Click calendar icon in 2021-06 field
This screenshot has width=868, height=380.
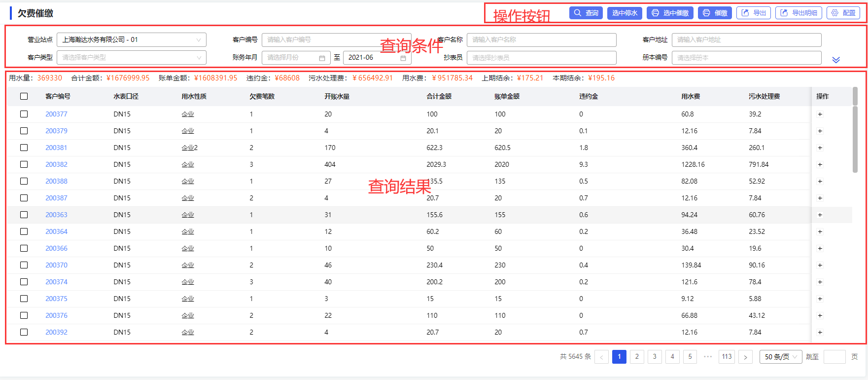pos(403,58)
